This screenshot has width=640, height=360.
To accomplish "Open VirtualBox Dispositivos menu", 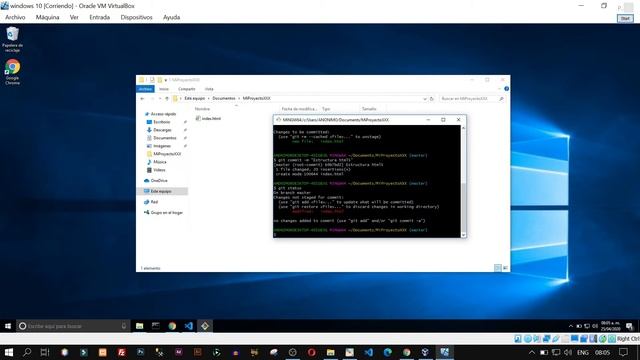I will coord(136,17).
